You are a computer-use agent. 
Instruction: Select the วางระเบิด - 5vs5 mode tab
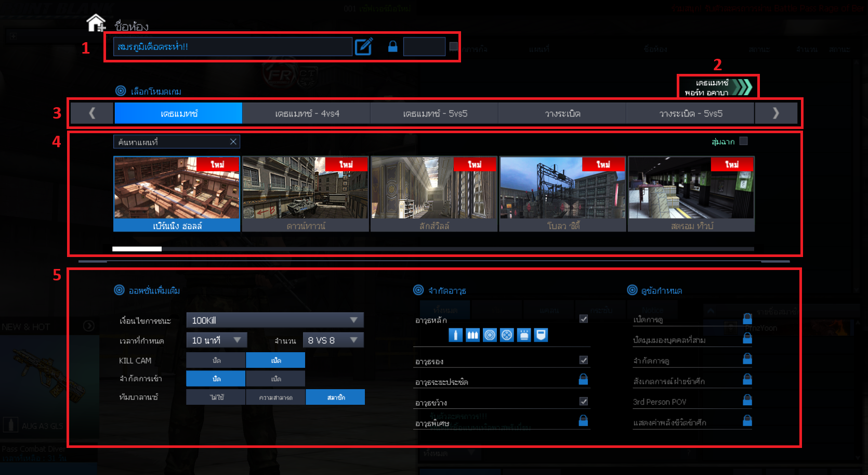[690, 113]
